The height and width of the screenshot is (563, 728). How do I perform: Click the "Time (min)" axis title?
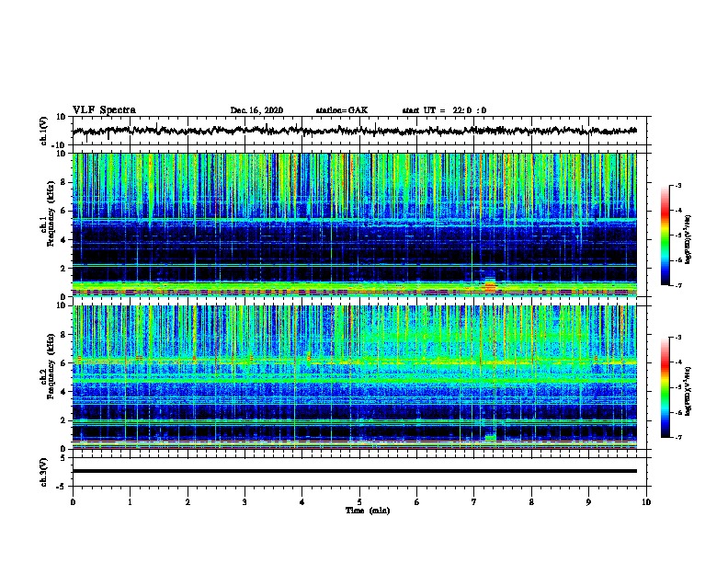click(x=368, y=511)
